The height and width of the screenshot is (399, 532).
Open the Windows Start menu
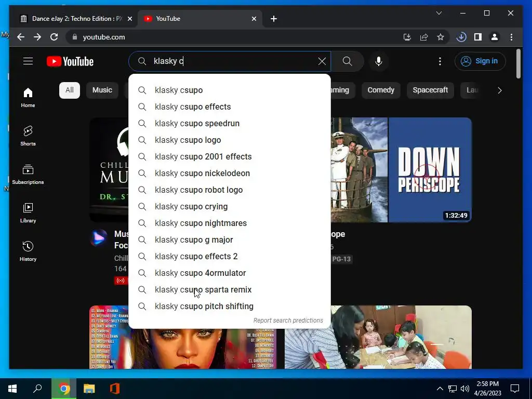(x=12, y=389)
